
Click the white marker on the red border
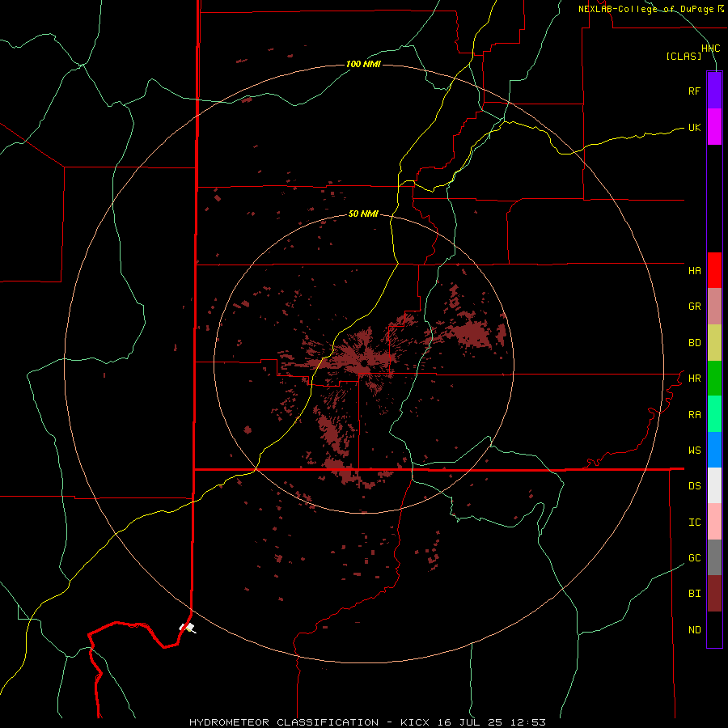tap(188, 628)
